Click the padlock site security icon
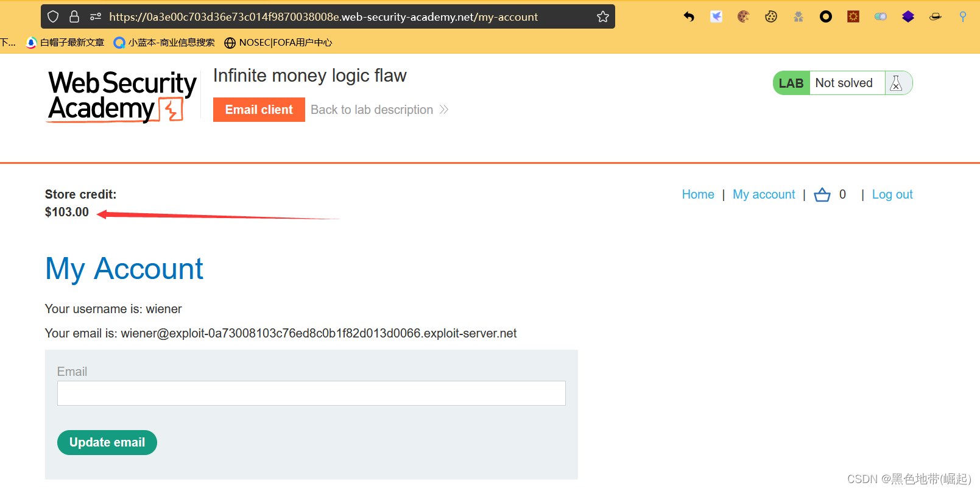 tap(74, 16)
